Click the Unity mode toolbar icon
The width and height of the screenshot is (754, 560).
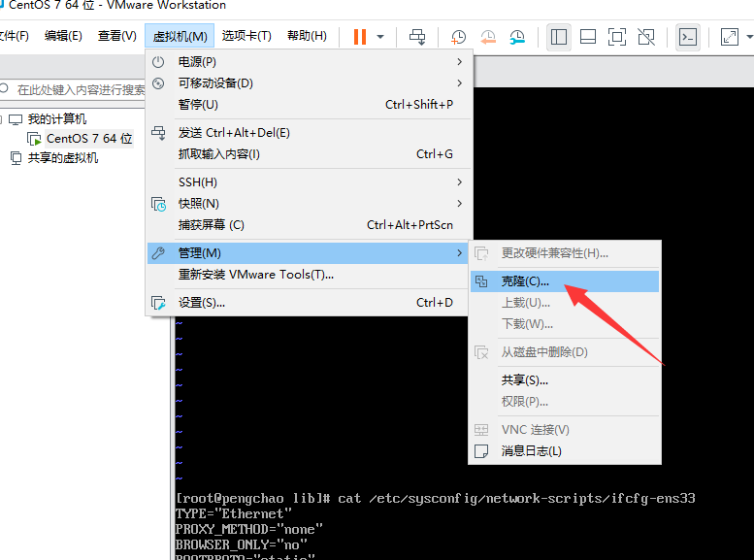(646, 37)
